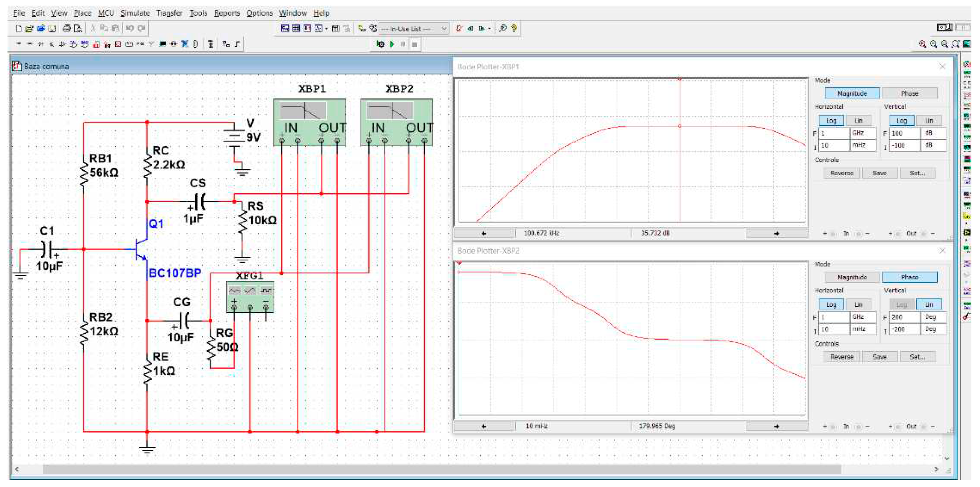This screenshot has height=487, width=980.
Task: Open the In-Use List dropdown
Action: pyautogui.click(x=444, y=29)
